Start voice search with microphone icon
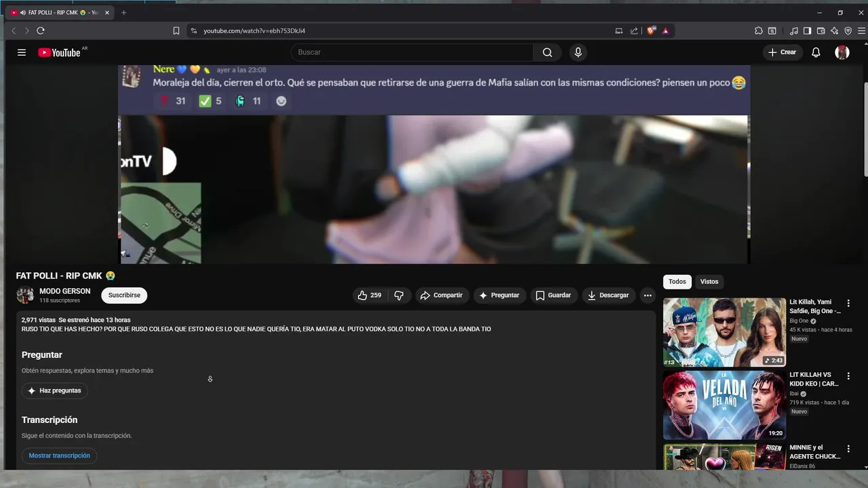868x488 pixels. [578, 52]
